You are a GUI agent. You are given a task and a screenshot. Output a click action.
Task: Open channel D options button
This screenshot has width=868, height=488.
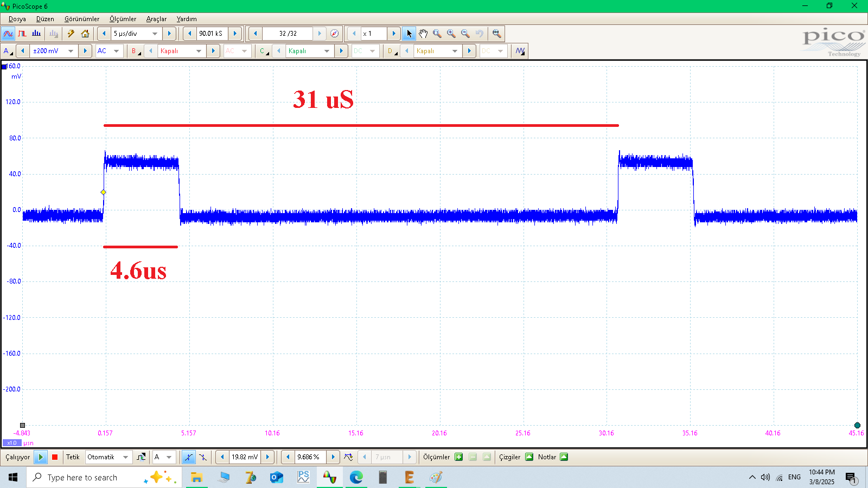[392, 51]
